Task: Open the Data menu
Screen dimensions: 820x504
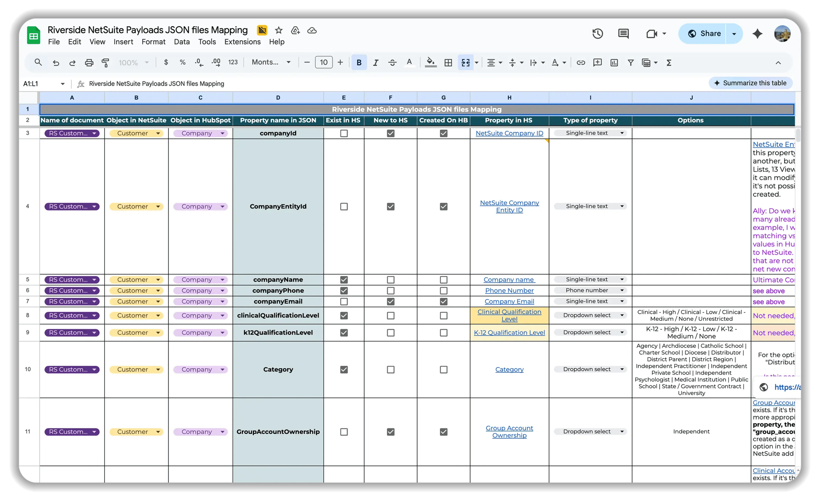Action: 182,42
